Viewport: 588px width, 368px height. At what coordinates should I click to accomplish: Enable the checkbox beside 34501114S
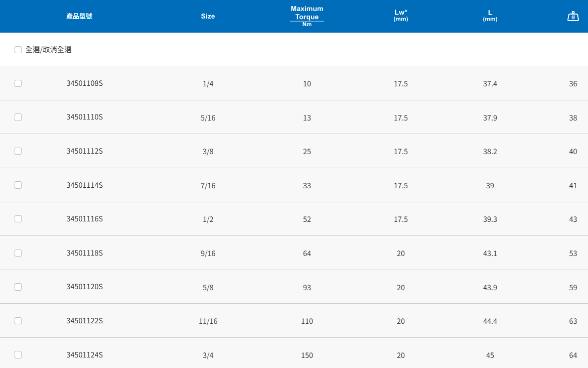(x=18, y=185)
